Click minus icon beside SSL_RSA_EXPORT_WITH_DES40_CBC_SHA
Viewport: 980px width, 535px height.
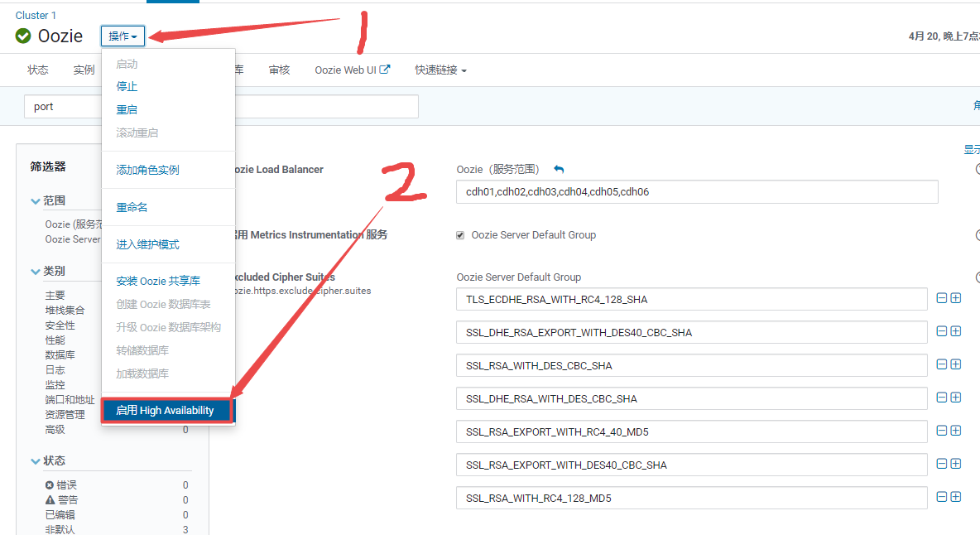[x=942, y=464]
